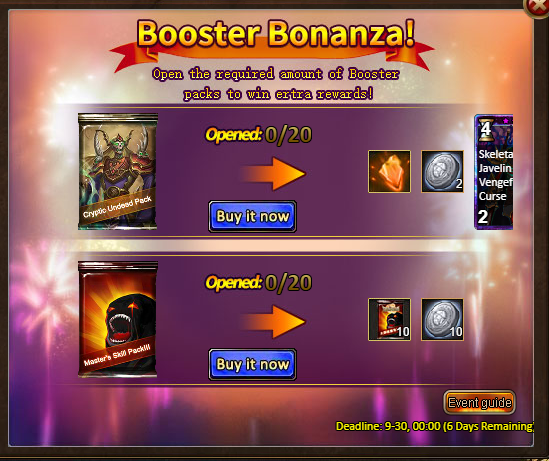The height and width of the screenshot is (461, 549).
Task: Open the Event guide
Action: 479,403
